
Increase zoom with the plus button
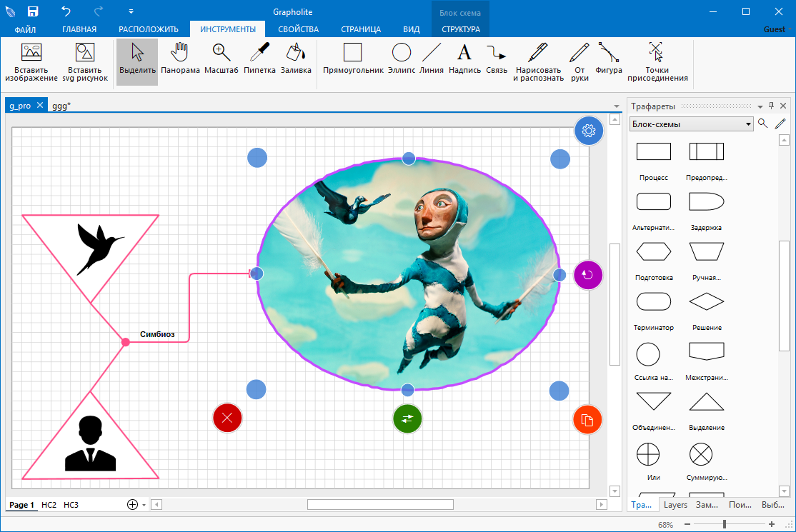[x=772, y=524]
